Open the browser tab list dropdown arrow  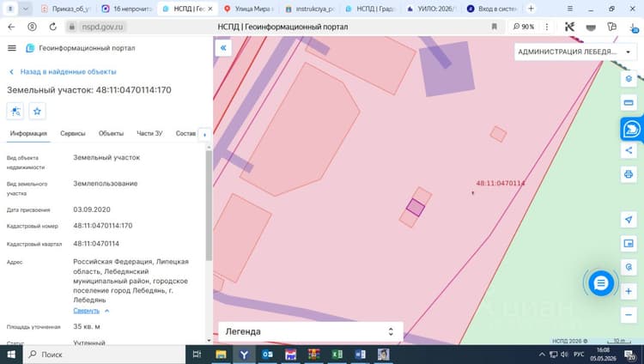click(25, 9)
